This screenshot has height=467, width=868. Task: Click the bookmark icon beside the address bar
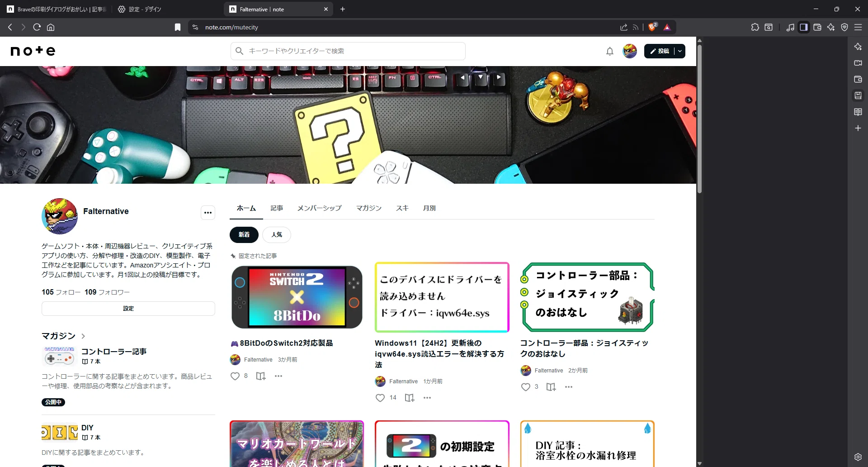click(178, 27)
